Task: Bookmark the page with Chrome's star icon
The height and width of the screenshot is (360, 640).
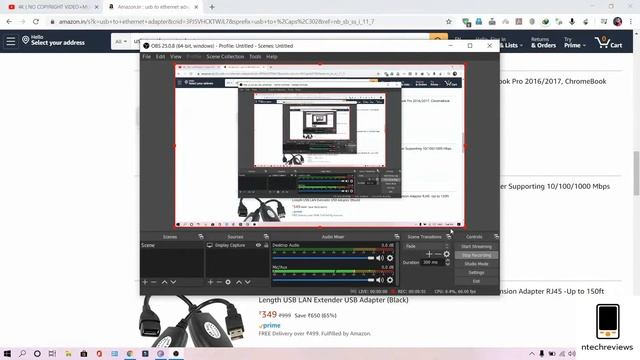Action: [x=449, y=22]
